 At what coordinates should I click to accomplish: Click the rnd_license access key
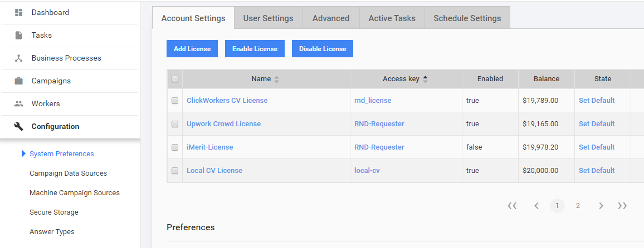(373, 101)
